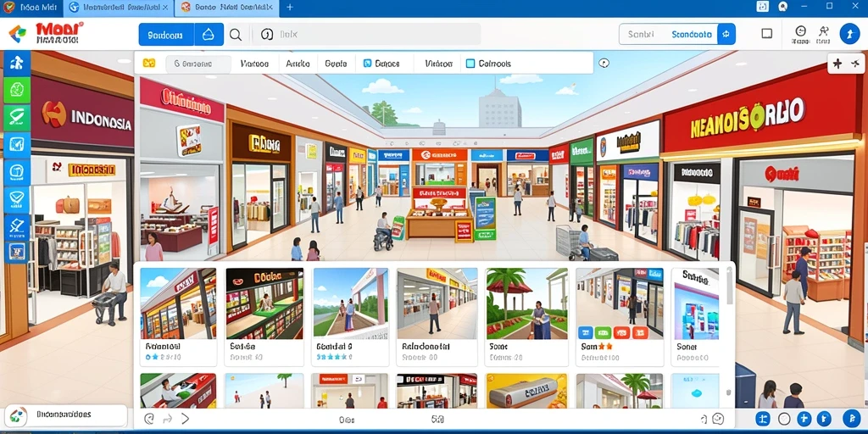The height and width of the screenshot is (434, 868).
Task: Switch to the first browser tab
Action: 31,8
